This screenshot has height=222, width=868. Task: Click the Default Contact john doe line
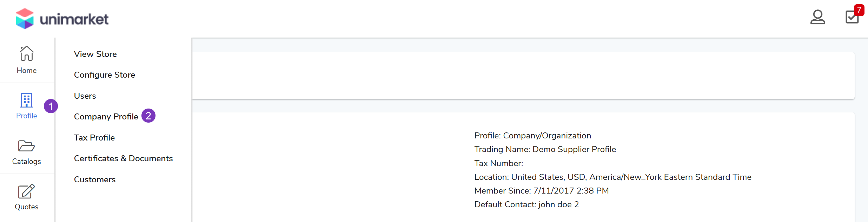pos(526,204)
